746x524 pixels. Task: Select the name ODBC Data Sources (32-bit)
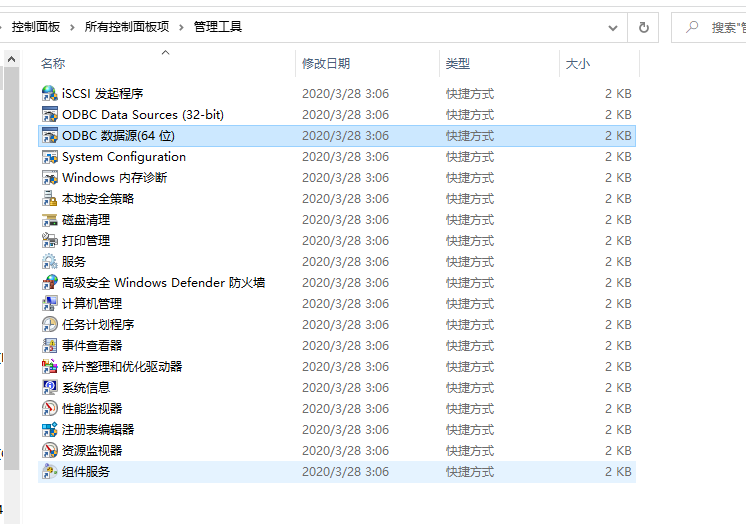143,115
